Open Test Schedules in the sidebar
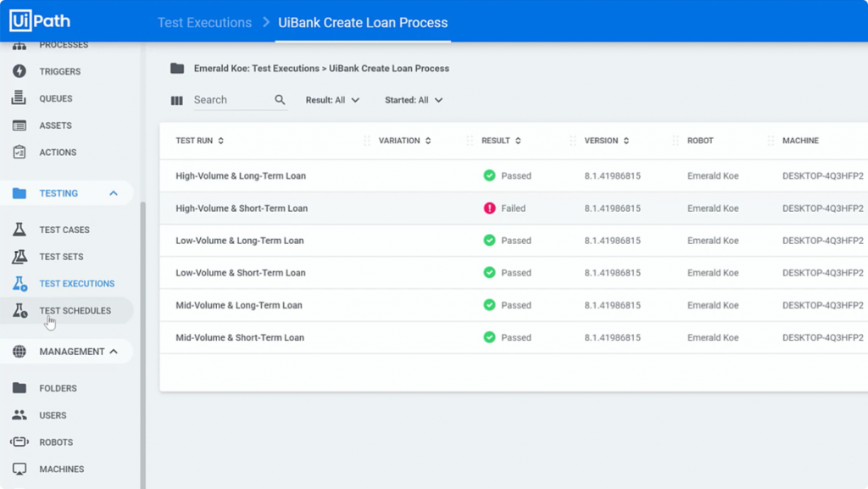This screenshot has height=489, width=868. pos(75,310)
